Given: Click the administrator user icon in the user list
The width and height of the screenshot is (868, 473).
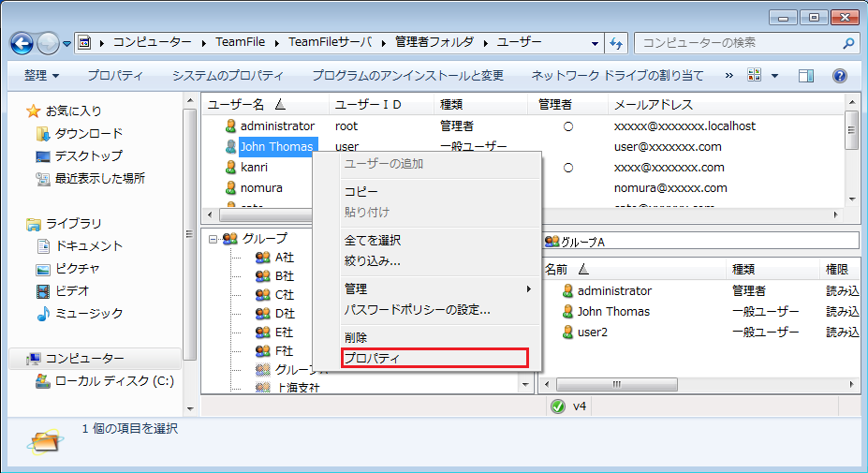Looking at the screenshot, I should coord(230,126).
